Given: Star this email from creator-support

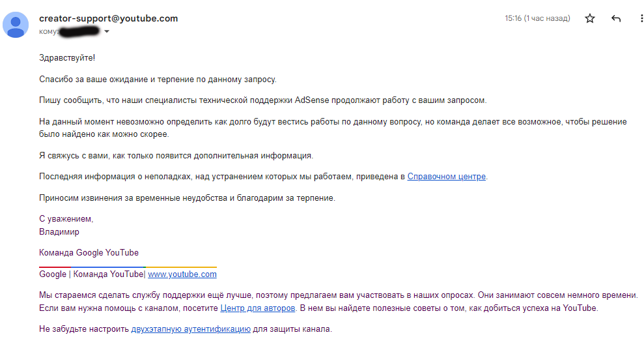Looking at the screenshot, I should pyautogui.click(x=590, y=19).
